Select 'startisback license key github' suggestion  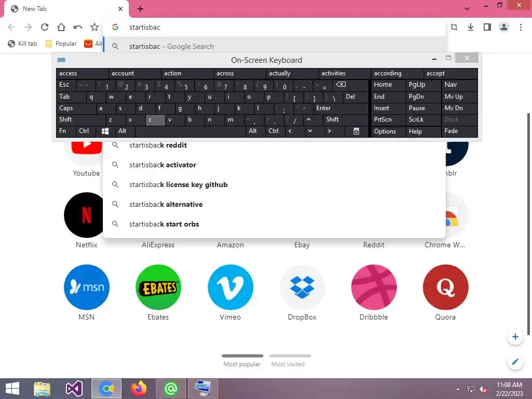click(274, 184)
